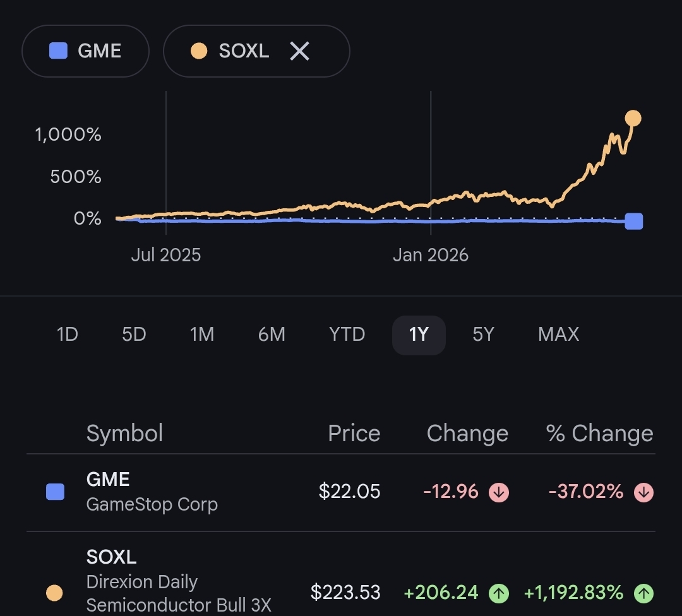Click the SOXL up arrow beside +1,192.83%
This screenshot has width=682, height=616.
coord(643,593)
